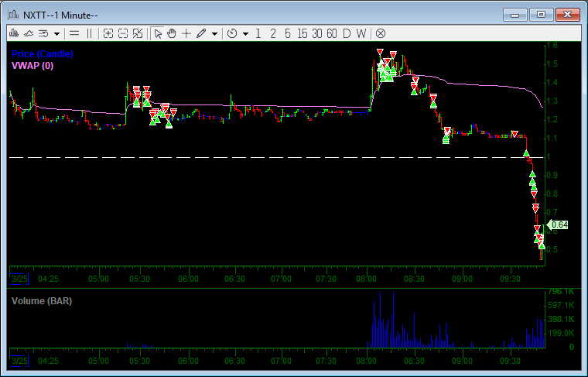Select the hand pan tool
The height and width of the screenshot is (377, 588).
click(x=172, y=34)
